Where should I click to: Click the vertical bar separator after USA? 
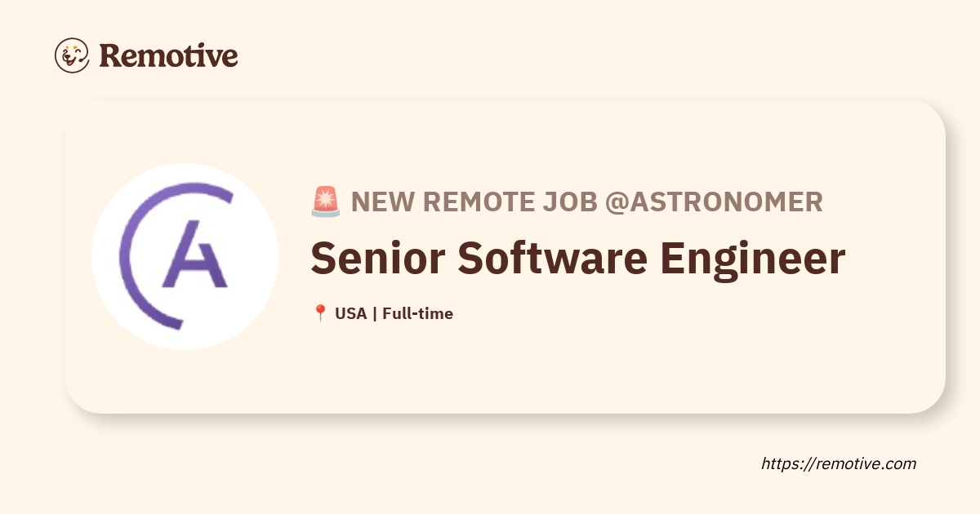pos(374,313)
